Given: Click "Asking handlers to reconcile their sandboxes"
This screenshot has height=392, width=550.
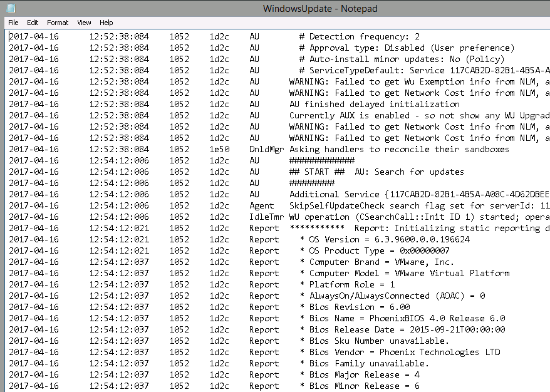Looking at the screenshot, I should point(399,149).
